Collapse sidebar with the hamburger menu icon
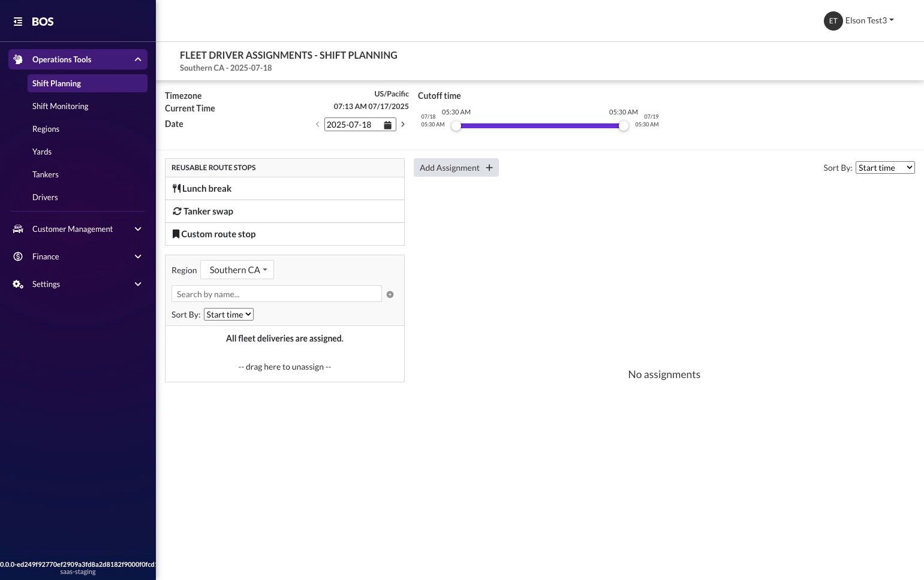The height and width of the screenshot is (580, 924). [18, 22]
